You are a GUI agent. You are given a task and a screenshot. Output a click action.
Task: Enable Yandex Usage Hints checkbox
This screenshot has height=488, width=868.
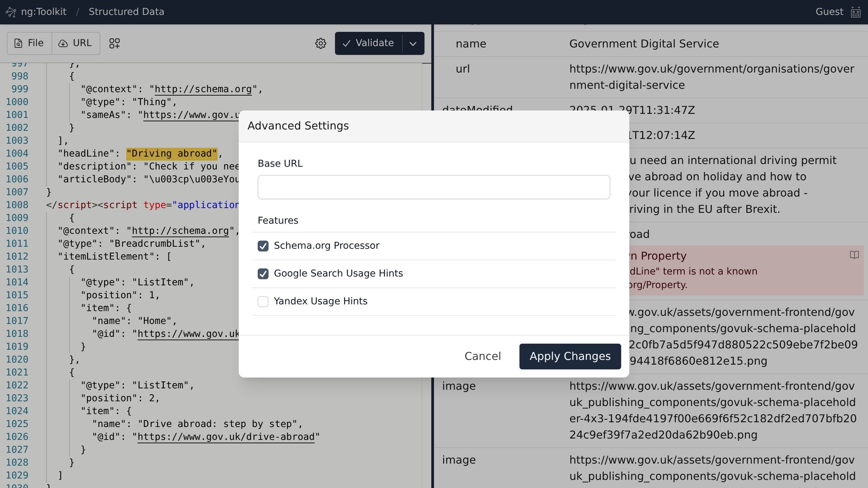click(263, 302)
